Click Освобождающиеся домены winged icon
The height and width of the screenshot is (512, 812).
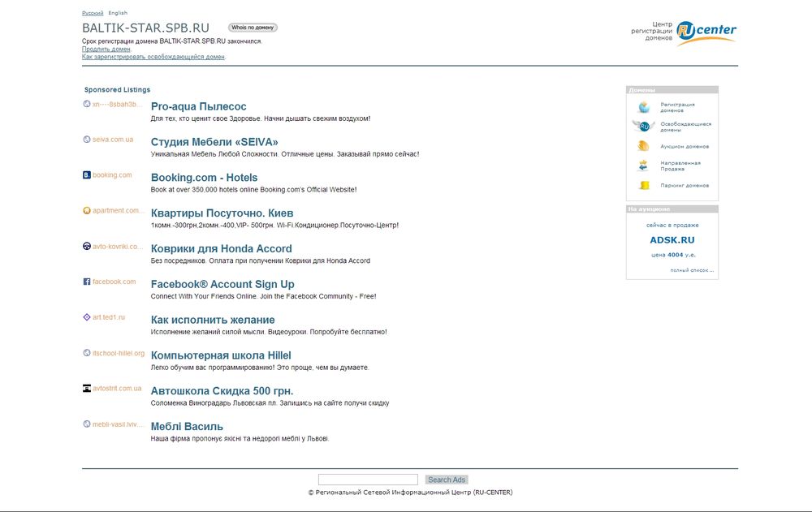pos(644,126)
